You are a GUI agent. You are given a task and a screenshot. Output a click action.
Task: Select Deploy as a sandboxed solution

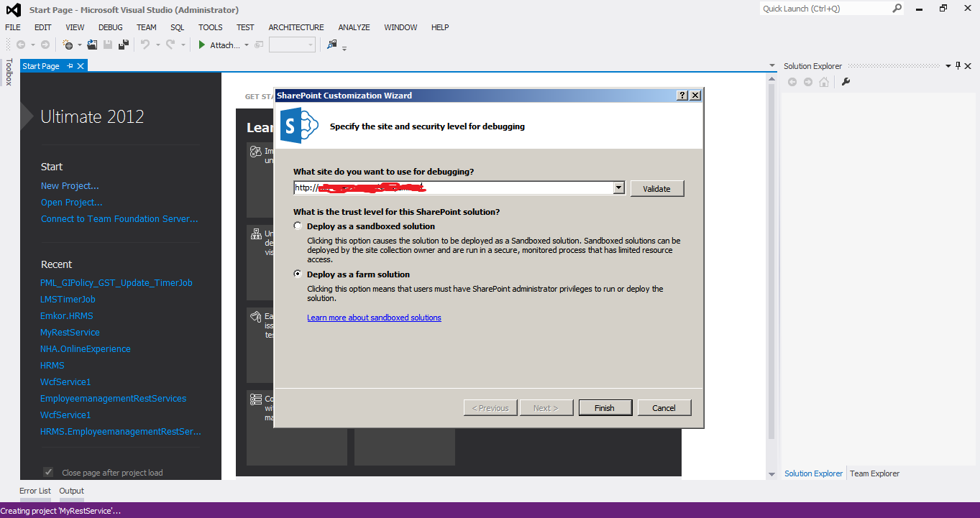(297, 225)
